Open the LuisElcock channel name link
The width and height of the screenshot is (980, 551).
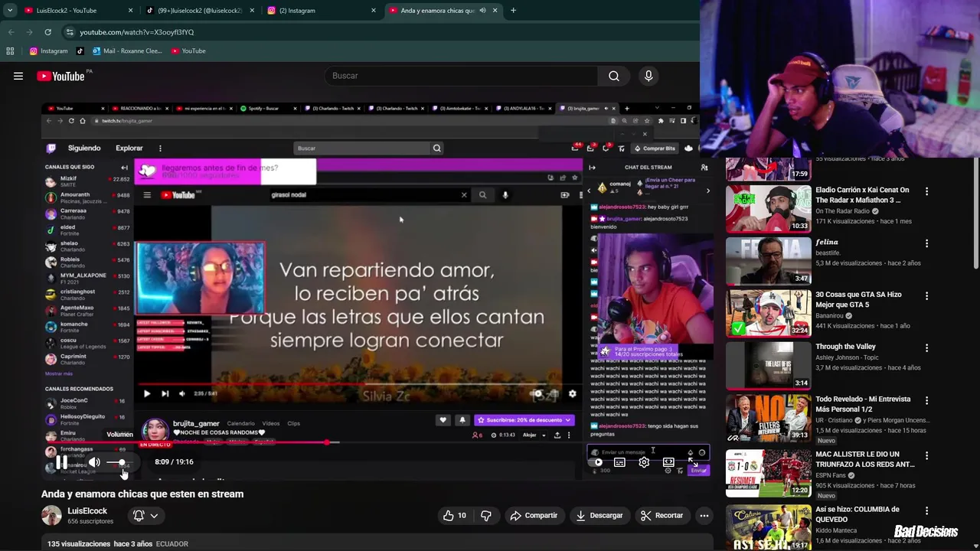pyautogui.click(x=87, y=511)
